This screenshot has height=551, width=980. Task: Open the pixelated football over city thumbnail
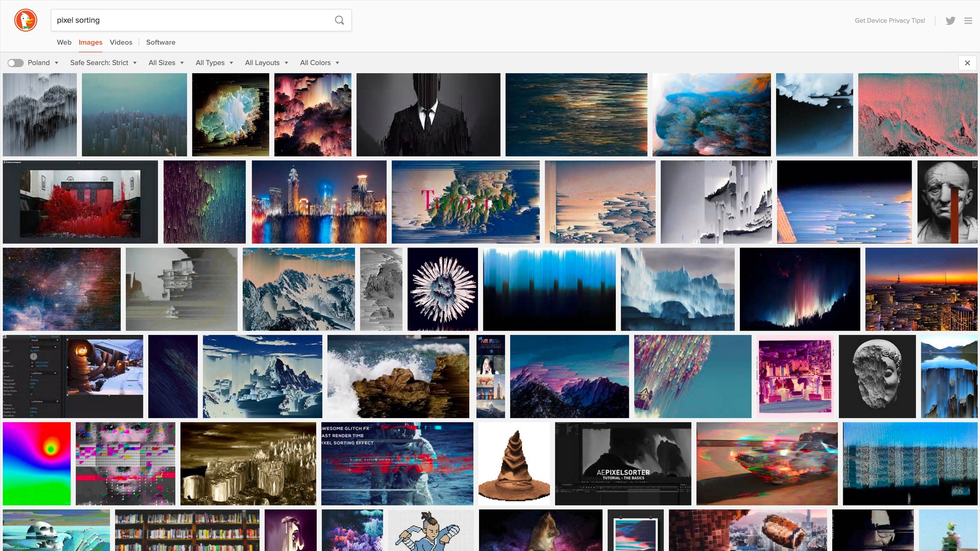[x=748, y=530]
